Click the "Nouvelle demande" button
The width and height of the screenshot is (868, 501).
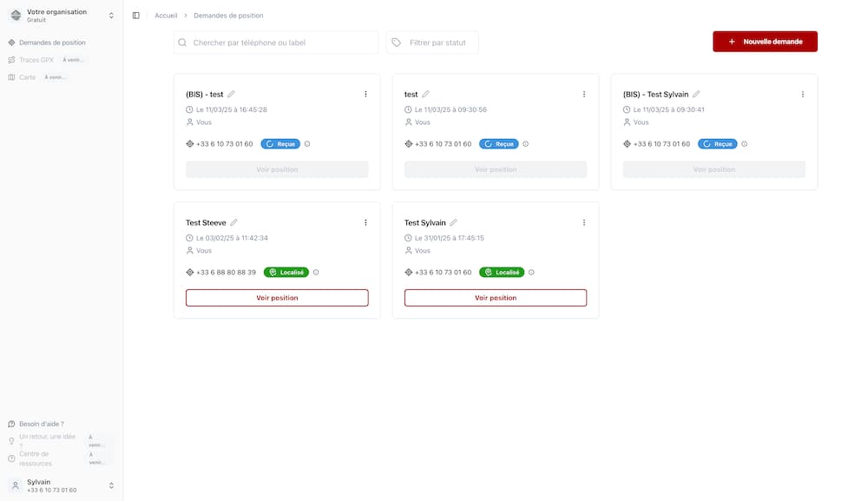(765, 42)
